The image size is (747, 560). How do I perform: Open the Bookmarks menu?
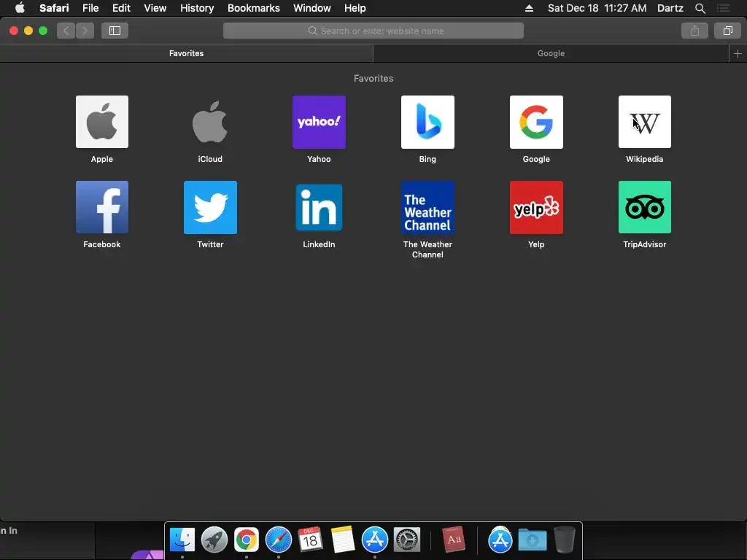coord(253,8)
